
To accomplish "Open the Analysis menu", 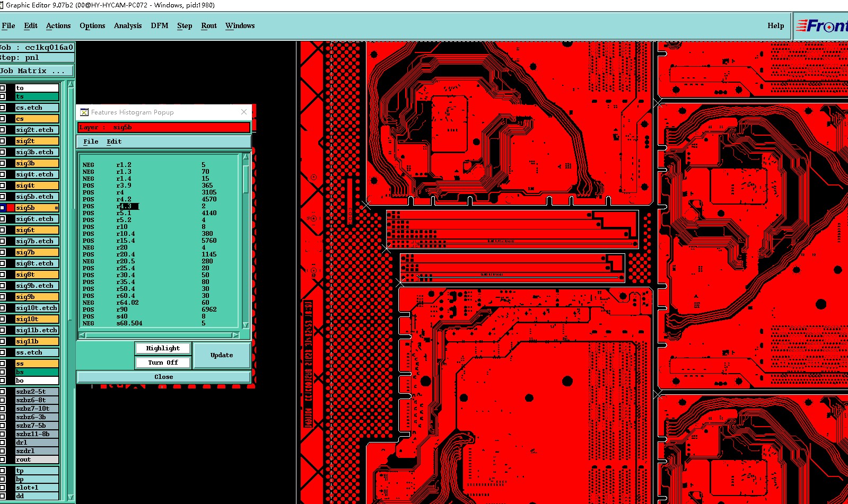I will click(x=128, y=25).
